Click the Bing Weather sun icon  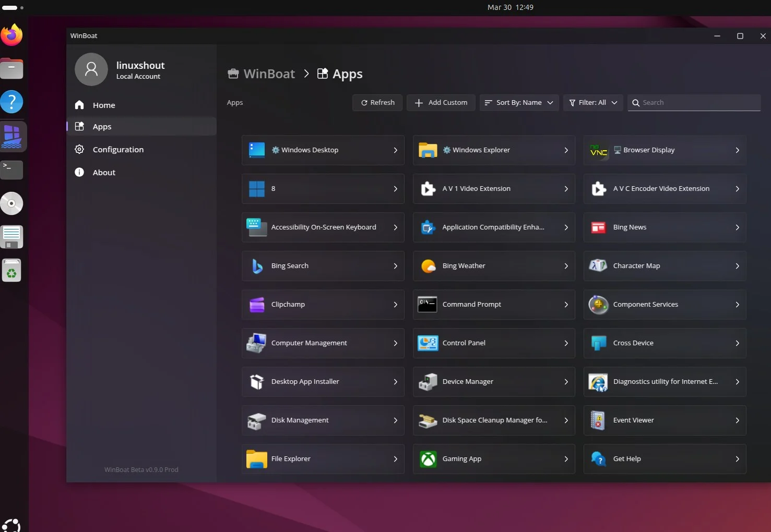pos(428,266)
